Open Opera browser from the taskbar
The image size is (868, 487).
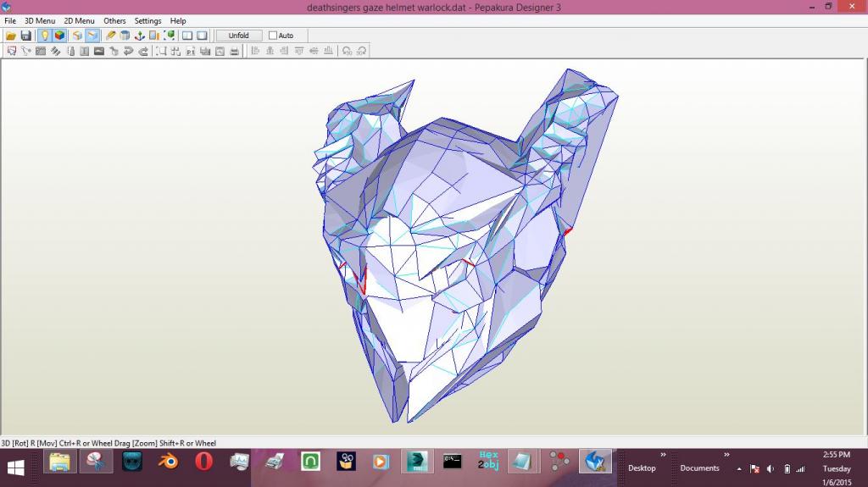[203, 462]
